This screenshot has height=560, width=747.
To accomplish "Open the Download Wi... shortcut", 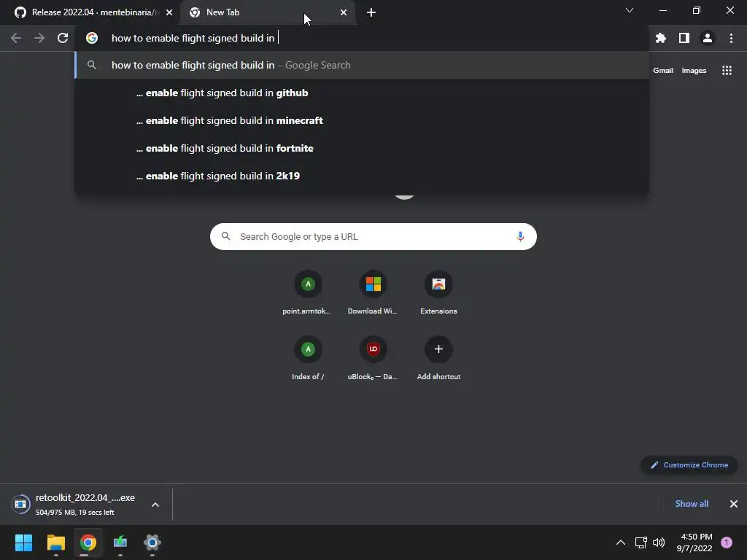I will click(373, 293).
